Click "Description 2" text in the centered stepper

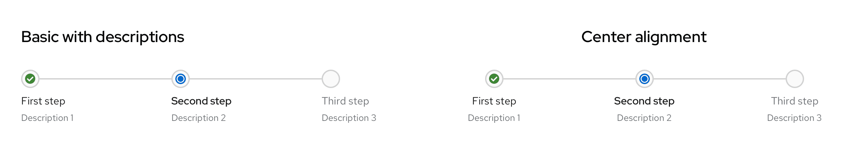644,118
